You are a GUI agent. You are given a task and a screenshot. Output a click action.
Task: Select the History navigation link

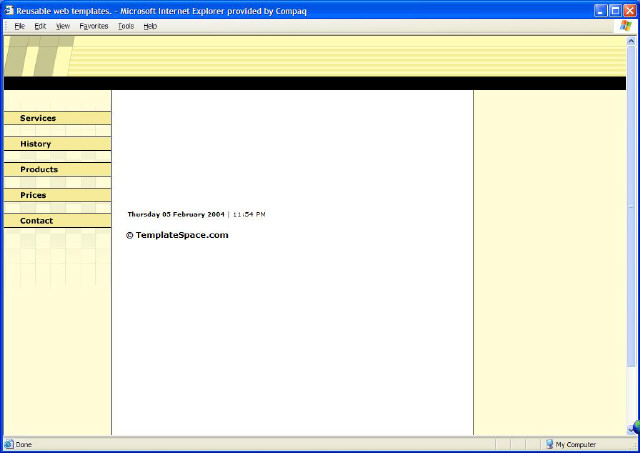point(36,144)
